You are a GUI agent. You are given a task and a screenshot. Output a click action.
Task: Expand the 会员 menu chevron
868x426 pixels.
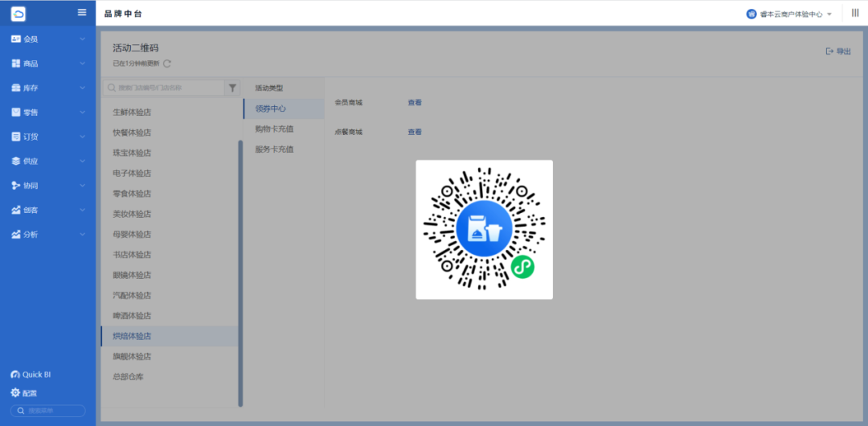(x=83, y=39)
